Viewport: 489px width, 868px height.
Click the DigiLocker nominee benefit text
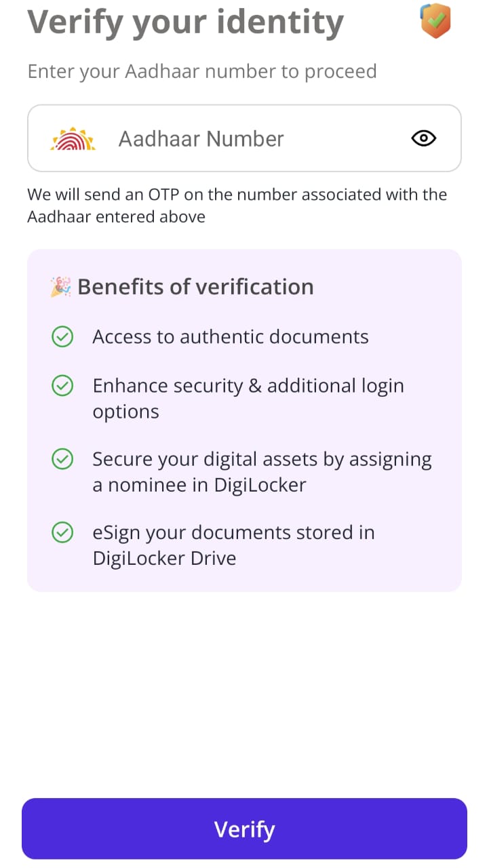coord(262,472)
